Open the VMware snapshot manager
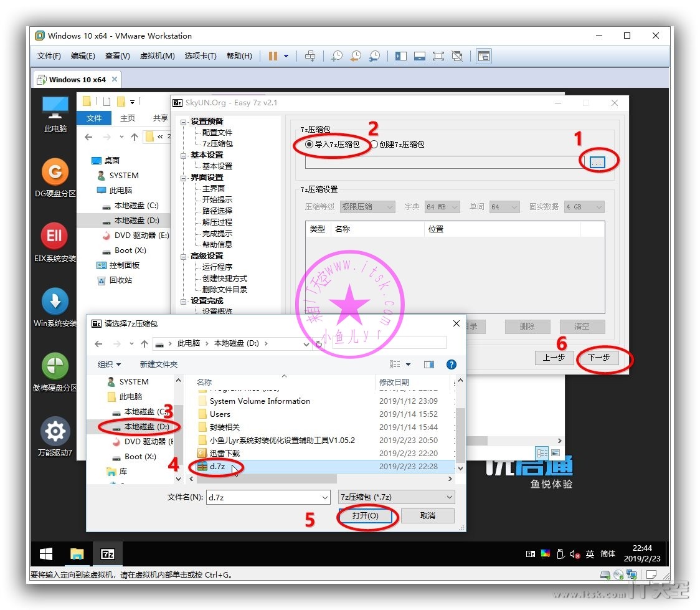Viewport: 700px width, 610px height. click(374, 56)
